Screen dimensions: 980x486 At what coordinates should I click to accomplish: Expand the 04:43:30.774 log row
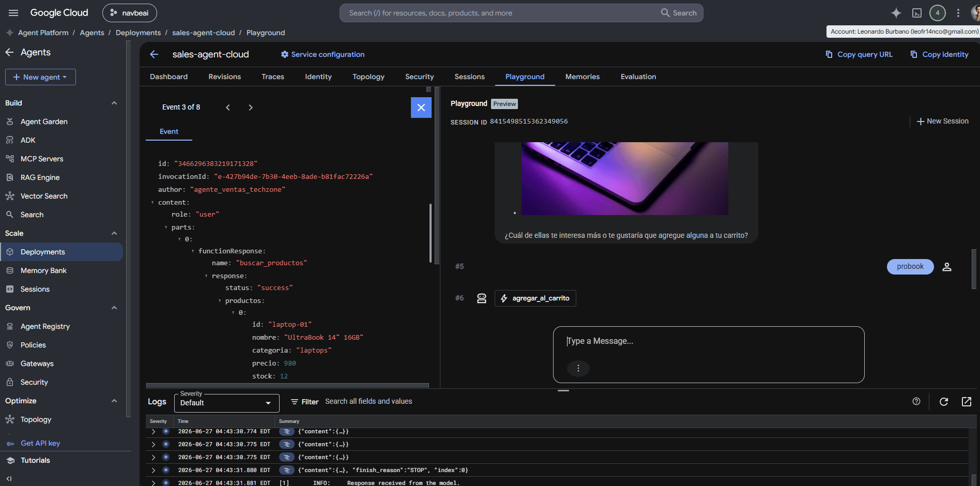pos(154,431)
